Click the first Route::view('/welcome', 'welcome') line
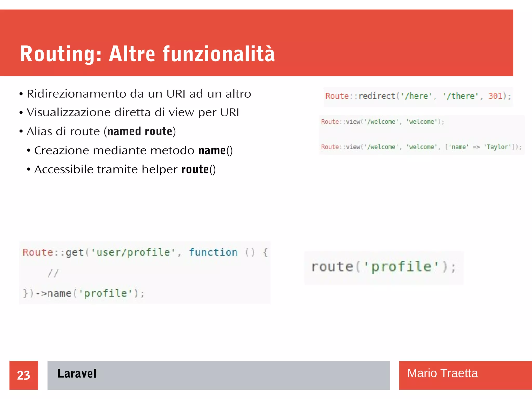The height and width of the screenshot is (399, 532). (x=383, y=122)
